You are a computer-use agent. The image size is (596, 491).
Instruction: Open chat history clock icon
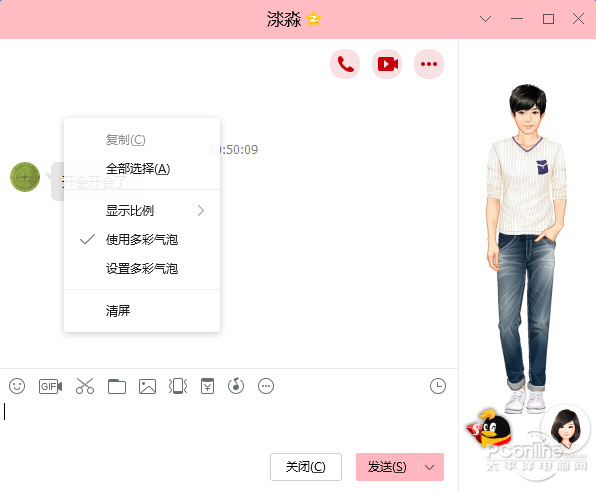(x=438, y=386)
